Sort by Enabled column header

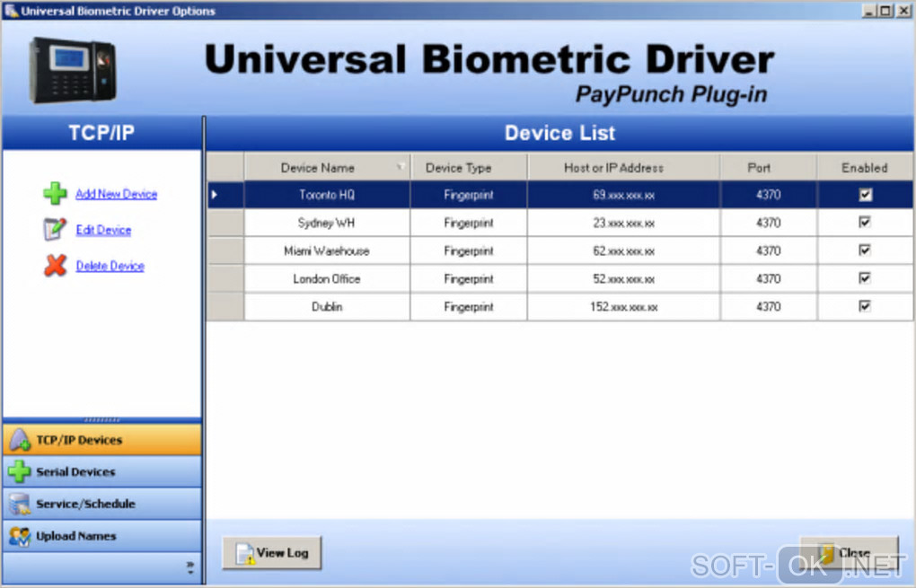click(865, 168)
